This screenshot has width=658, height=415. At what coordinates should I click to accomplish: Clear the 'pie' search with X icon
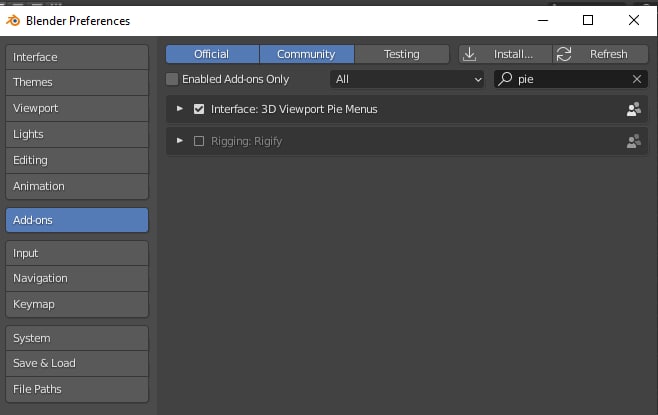[637, 79]
